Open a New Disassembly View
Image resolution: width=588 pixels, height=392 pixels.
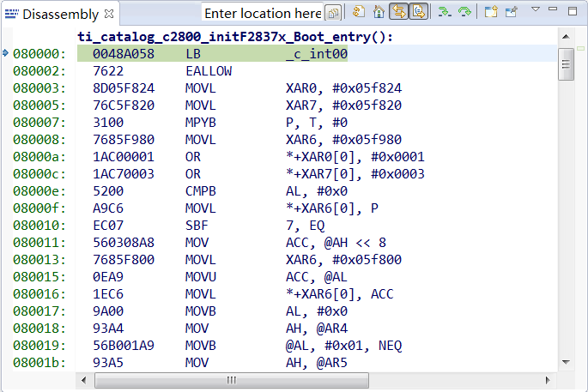490,12
